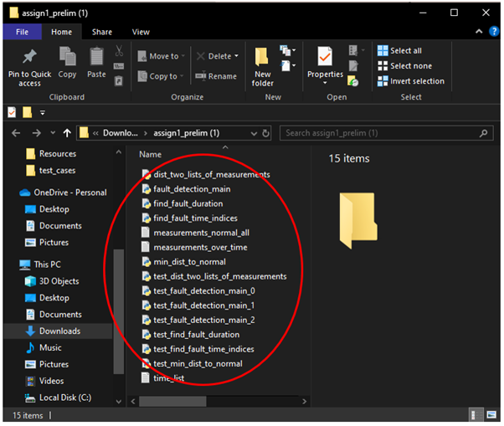This screenshot has width=504, height=426.
Task: Open the Delete dropdown arrow
Action: click(x=237, y=56)
